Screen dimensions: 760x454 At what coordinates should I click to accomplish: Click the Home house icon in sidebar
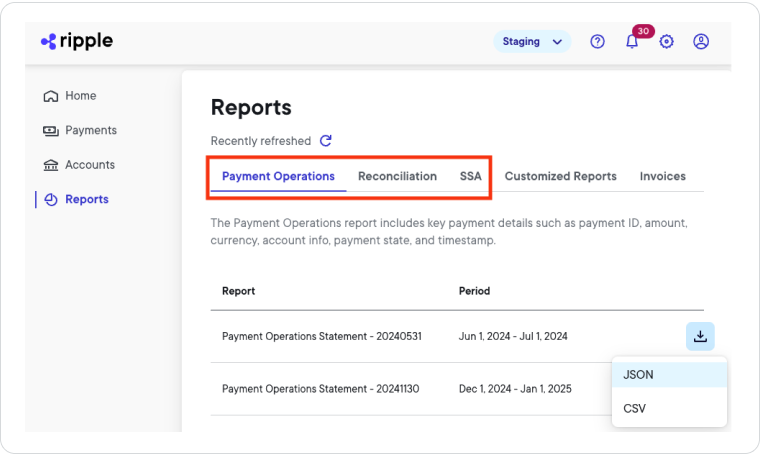[x=51, y=96]
